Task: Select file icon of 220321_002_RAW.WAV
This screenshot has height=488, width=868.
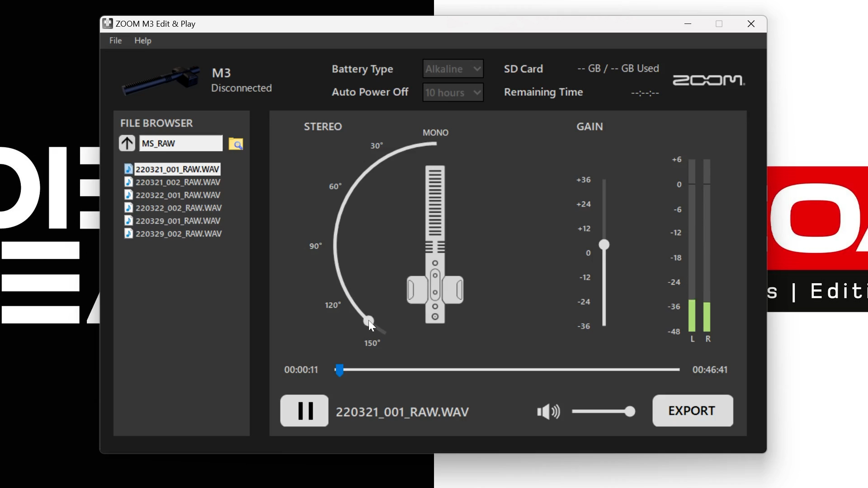Action: point(129,182)
